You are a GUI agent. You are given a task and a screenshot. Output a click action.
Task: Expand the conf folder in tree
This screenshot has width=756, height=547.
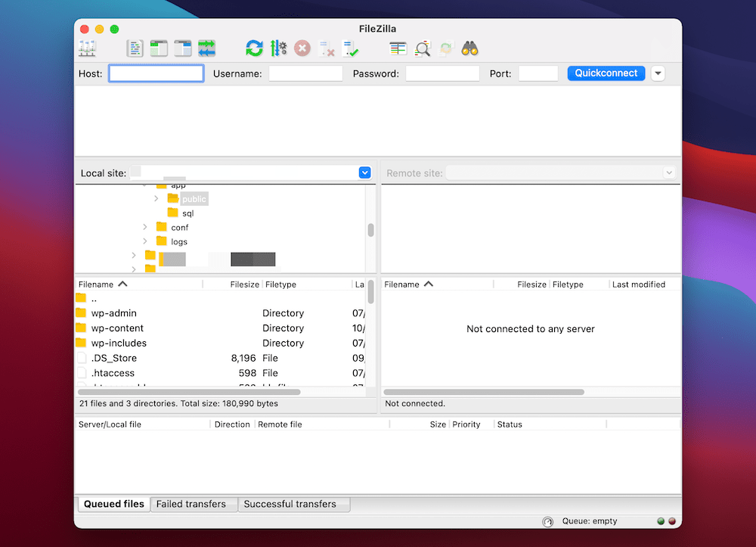coord(145,227)
